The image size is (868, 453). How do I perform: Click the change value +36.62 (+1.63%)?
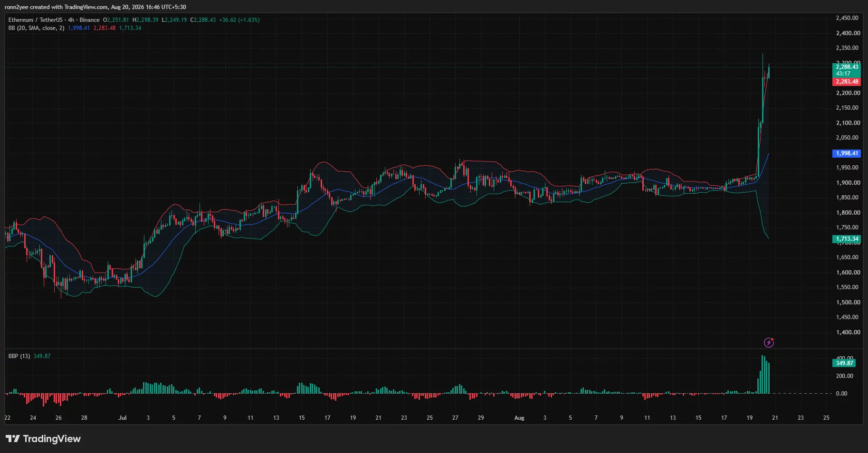[x=239, y=20]
